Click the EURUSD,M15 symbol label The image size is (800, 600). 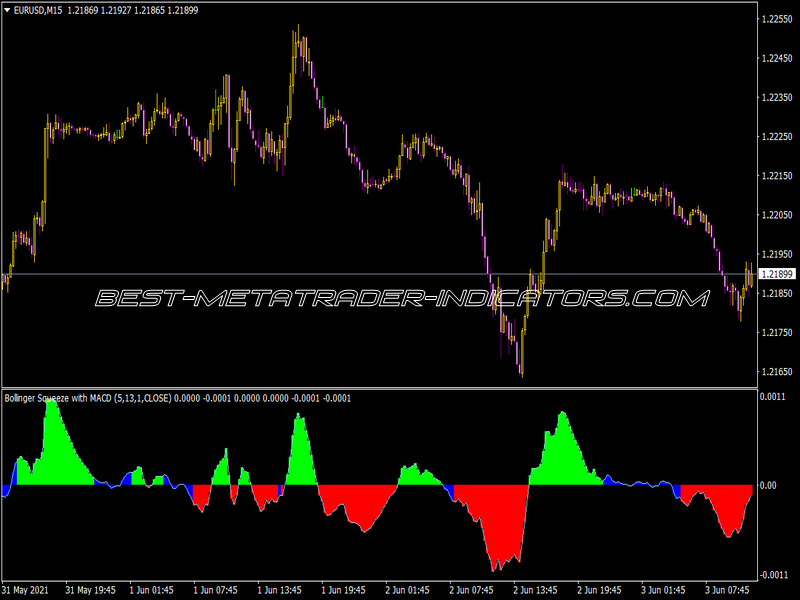click(38, 10)
